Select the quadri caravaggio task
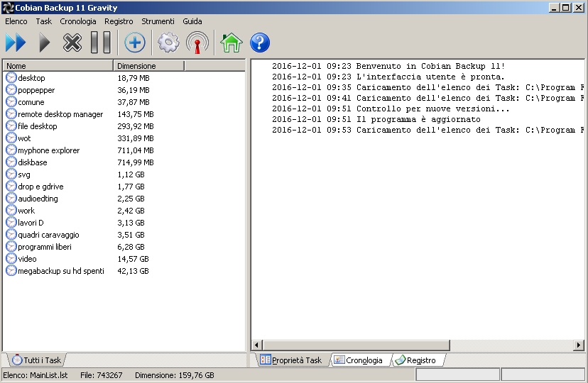Image resolution: width=588 pixels, height=383 pixels. pos(48,235)
